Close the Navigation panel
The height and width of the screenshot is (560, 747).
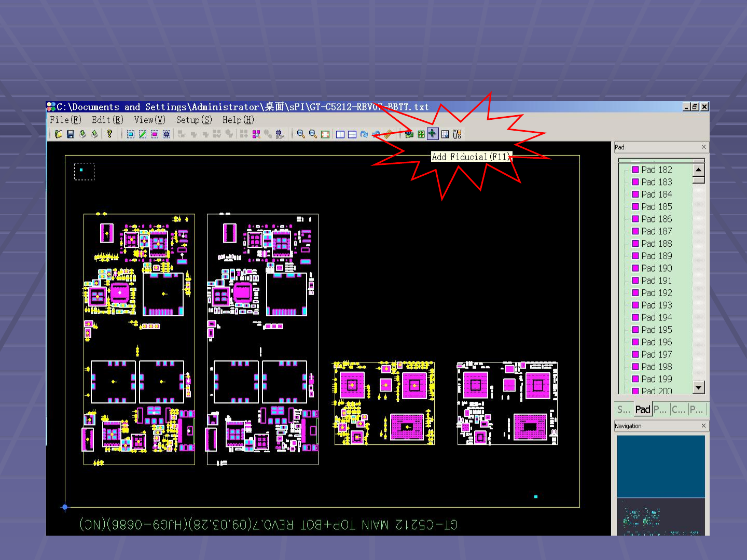click(x=703, y=426)
